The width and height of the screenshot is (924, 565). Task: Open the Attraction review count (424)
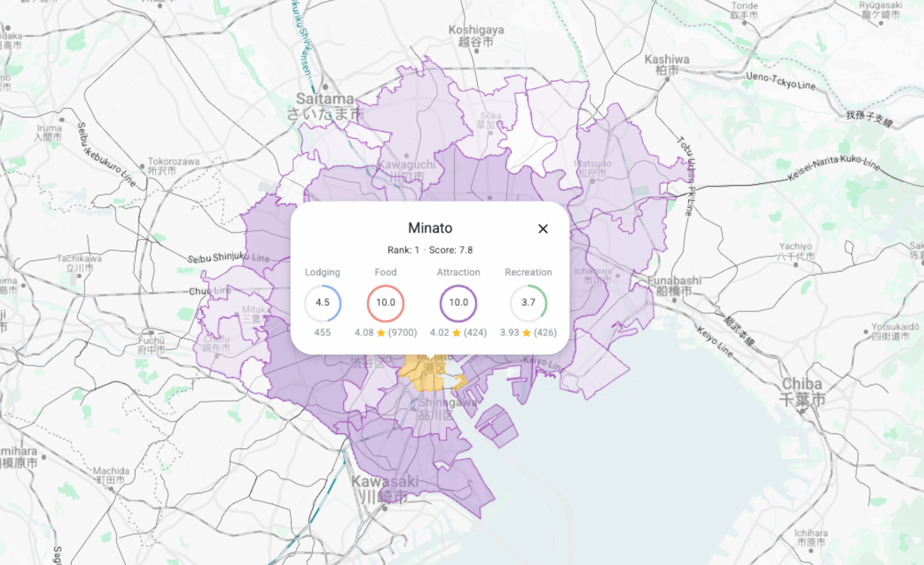(474, 332)
